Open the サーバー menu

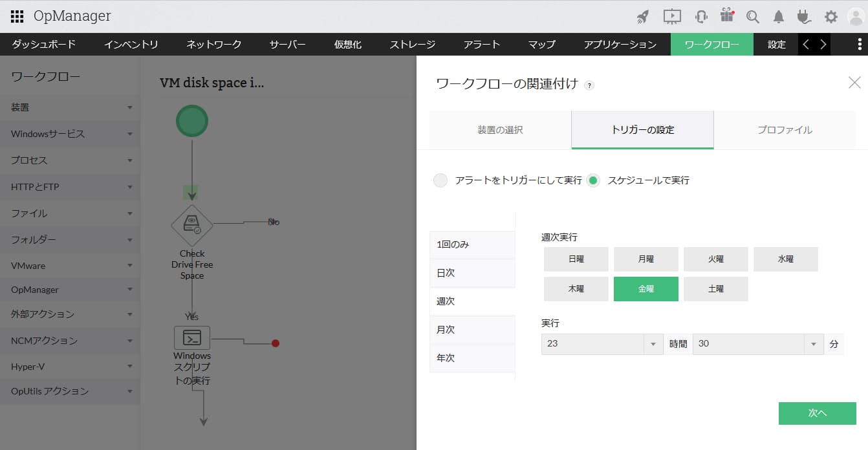(288, 44)
